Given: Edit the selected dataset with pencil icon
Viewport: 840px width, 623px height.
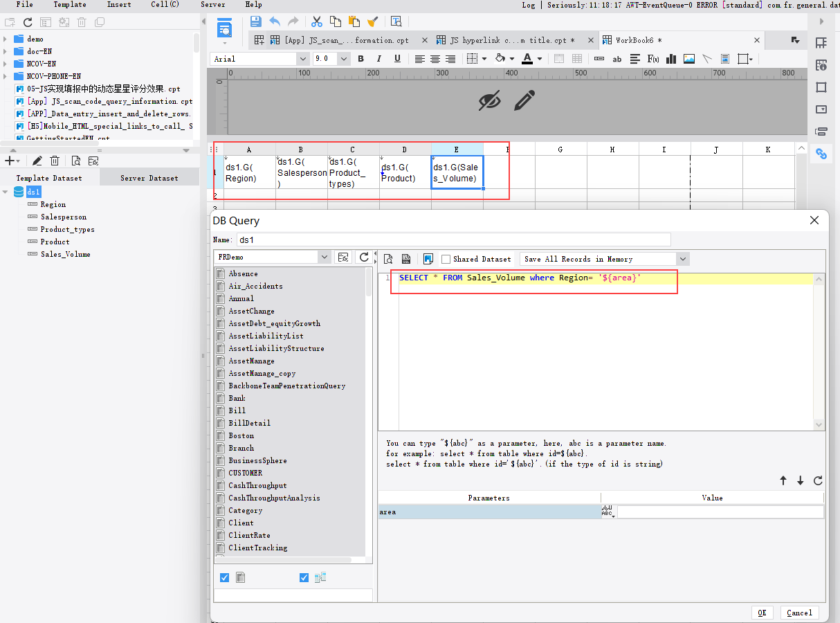Looking at the screenshot, I should 37,161.
